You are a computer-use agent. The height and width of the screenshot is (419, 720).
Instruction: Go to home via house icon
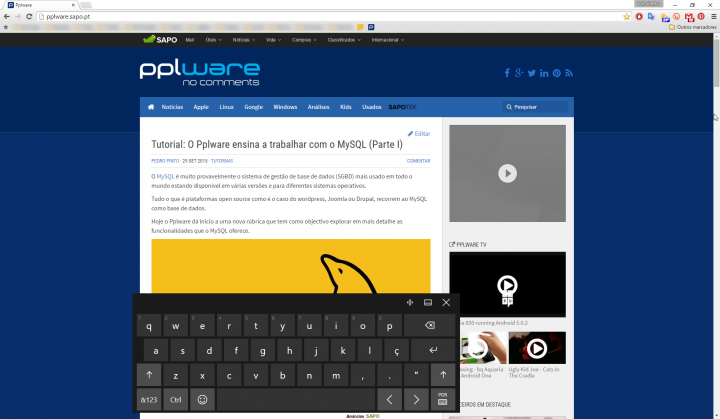[x=151, y=107]
